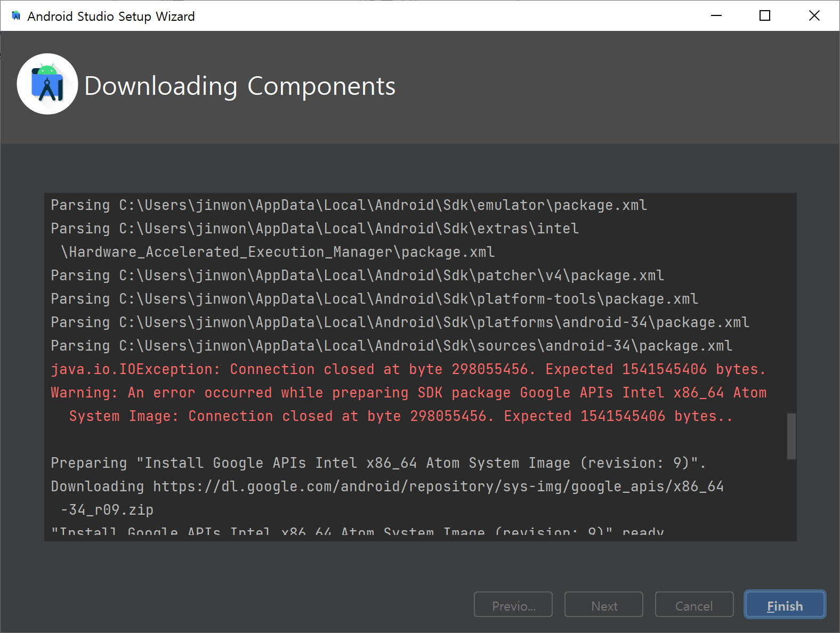
Task: Select the red line starting "System Image: Connection closed"
Action: pyautogui.click(x=401, y=416)
